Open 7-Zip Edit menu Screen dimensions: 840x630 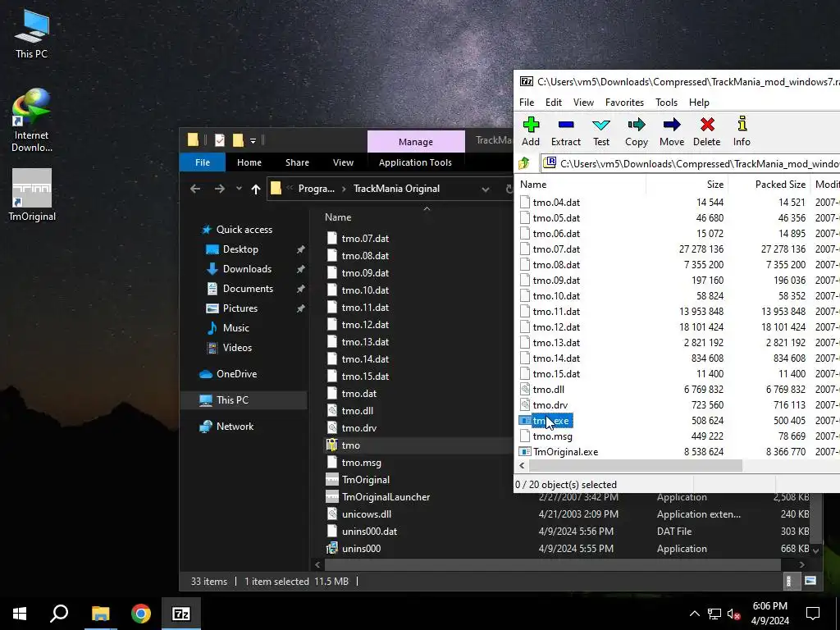click(554, 103)
